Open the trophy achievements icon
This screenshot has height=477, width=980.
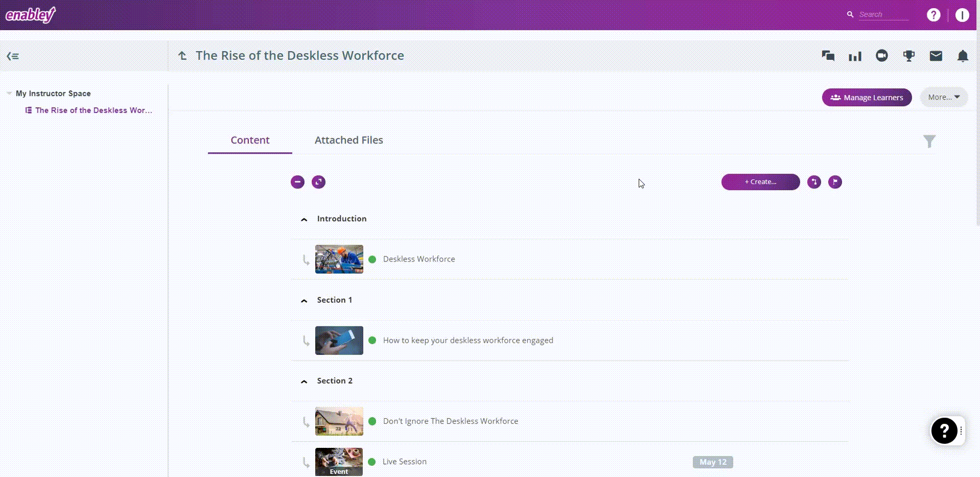[x=908, y=56]
